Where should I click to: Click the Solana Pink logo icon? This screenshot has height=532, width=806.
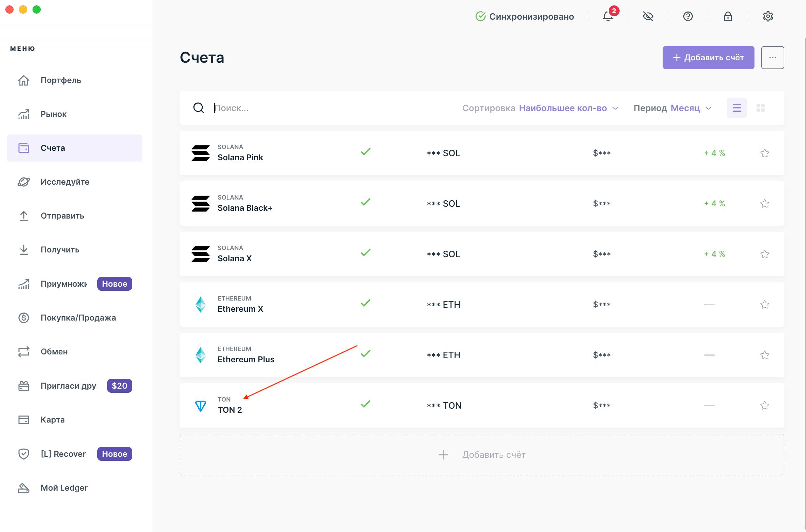201,153
